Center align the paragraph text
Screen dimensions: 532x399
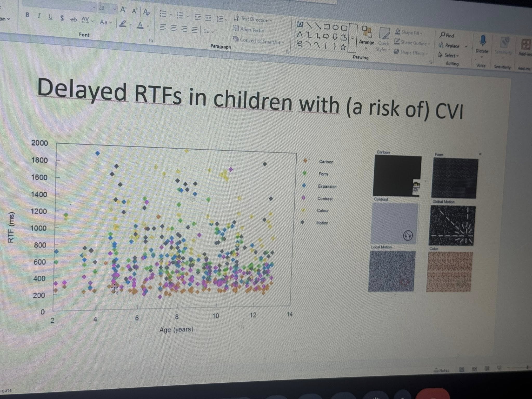click(174, 28)
